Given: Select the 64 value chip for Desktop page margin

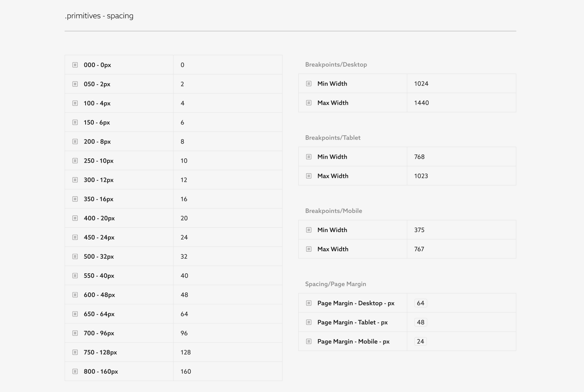Looking at the screenshot, I should pos(421,303).
